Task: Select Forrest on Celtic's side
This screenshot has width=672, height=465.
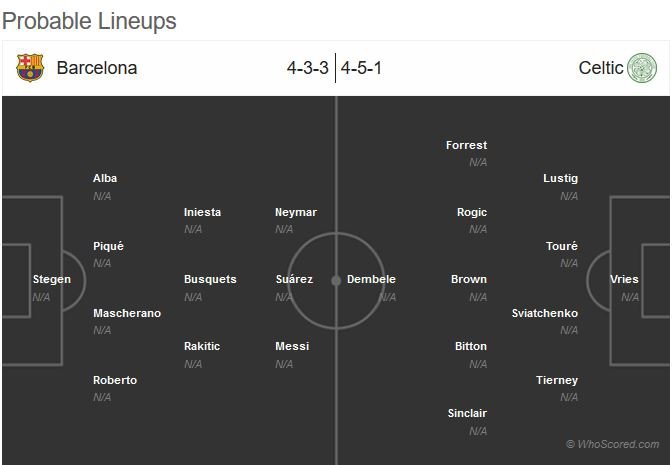Action: coord(466,145)
